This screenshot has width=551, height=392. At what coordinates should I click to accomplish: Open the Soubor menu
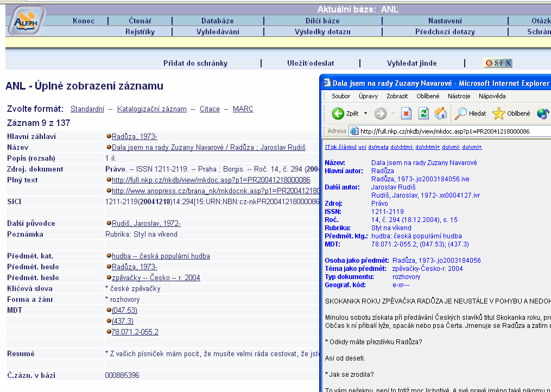pyautogui.click(x=341, y=96)
